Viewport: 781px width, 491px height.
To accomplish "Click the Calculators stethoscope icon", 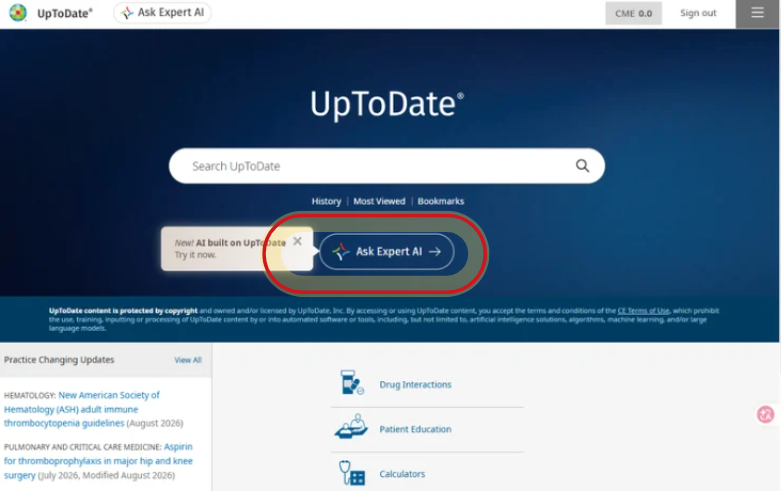I will pos(352,473).
